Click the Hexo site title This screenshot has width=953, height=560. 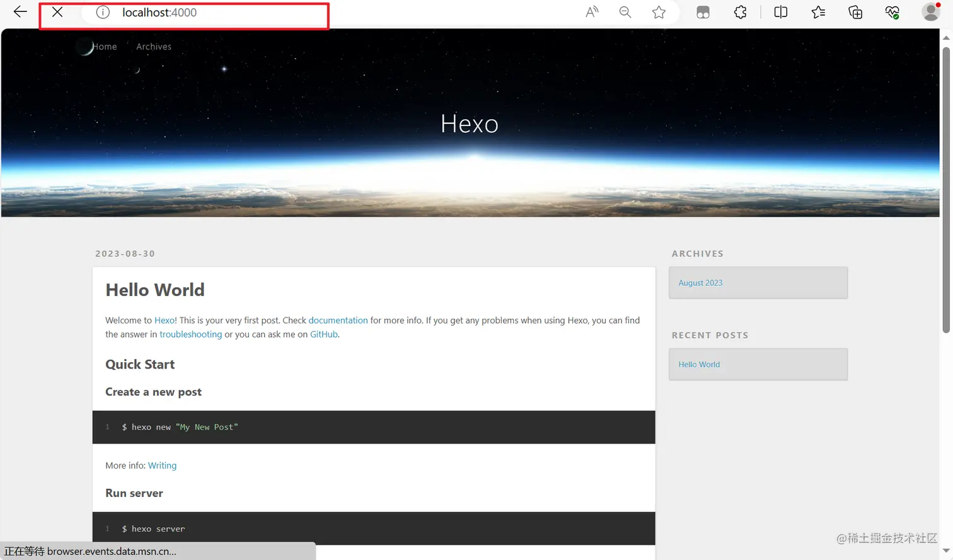coord(470,123)
